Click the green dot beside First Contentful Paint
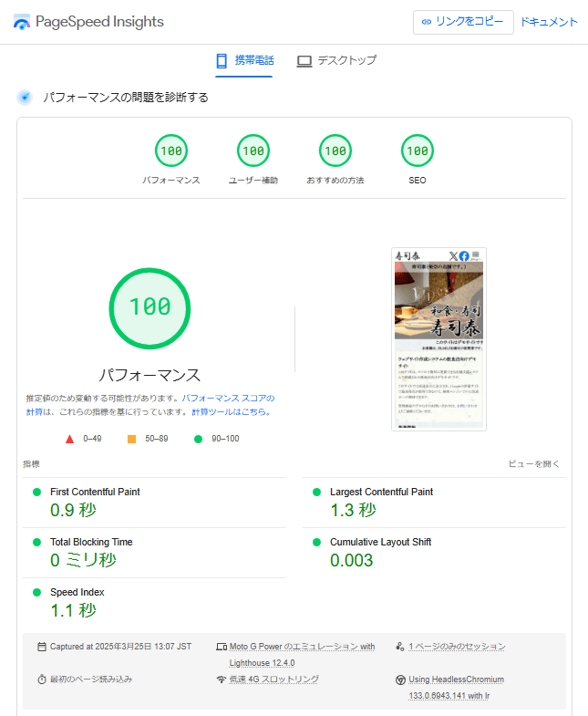 pos(37,492)
